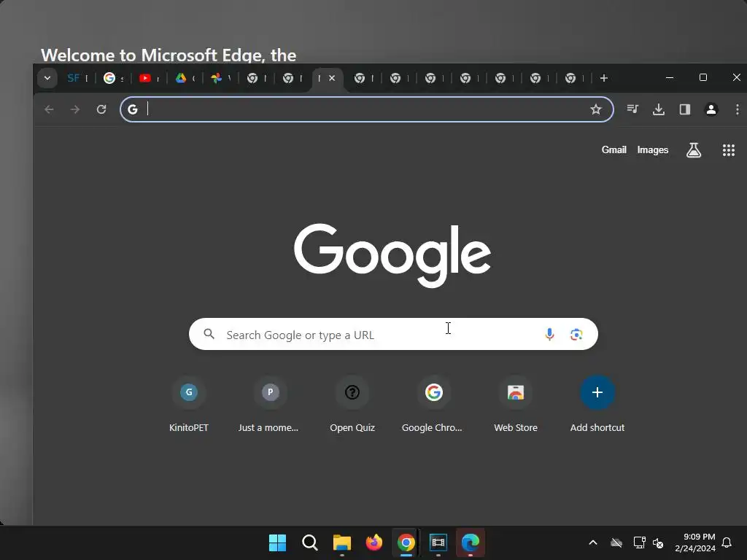Screen dimensions: 747x560
Task: Switch to Microsoft Edge in taskbar
Action: click(x=471, y=542)
